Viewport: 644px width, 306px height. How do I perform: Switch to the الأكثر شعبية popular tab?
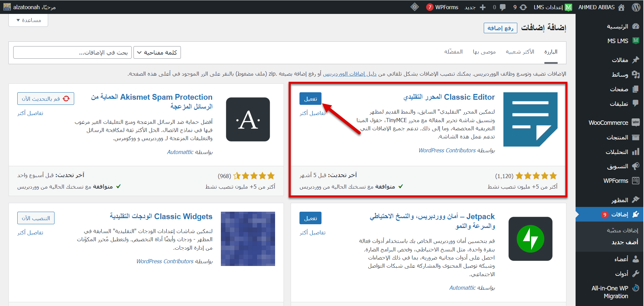(520, 52)
